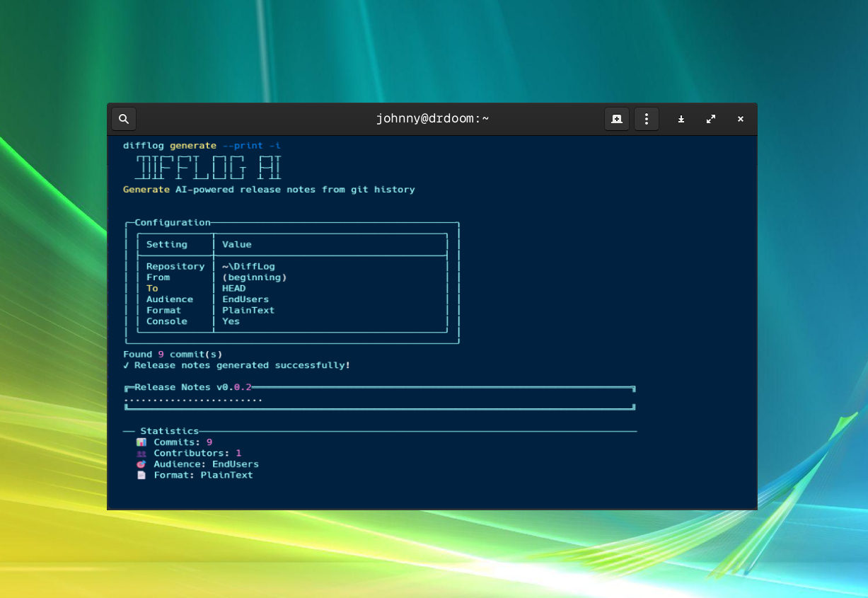Image resolution: width=868 pixels, height=598 pixels.
Task: Open a new terminal tab
Action: pyautogui.click(x=616, y=119)
